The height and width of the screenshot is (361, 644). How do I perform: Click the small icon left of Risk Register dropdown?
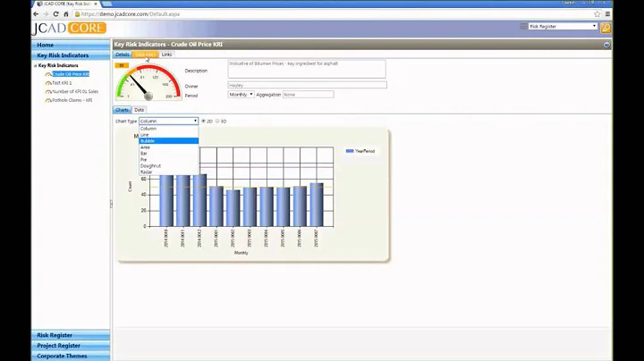coord(523,26)
